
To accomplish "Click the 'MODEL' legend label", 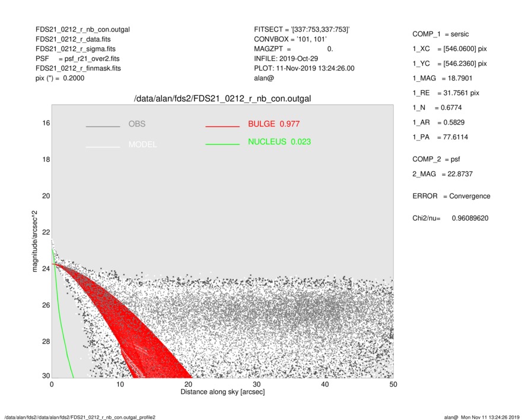I will tap(142, 144).
